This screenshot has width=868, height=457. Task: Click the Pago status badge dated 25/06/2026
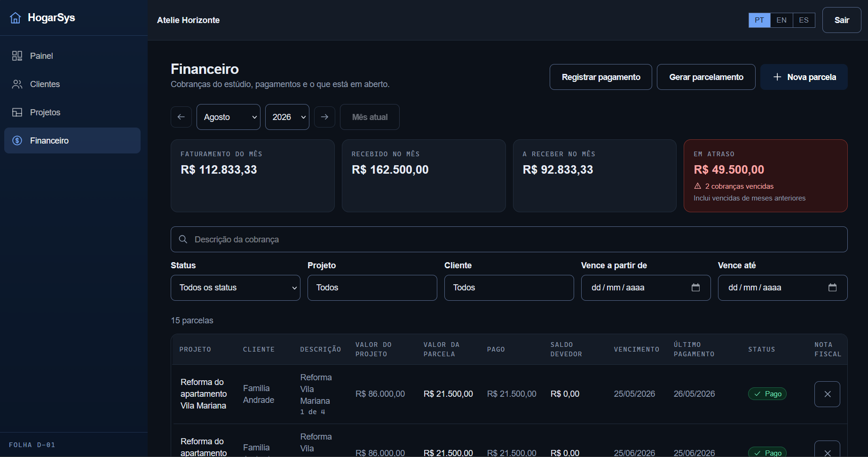point(767,452)
